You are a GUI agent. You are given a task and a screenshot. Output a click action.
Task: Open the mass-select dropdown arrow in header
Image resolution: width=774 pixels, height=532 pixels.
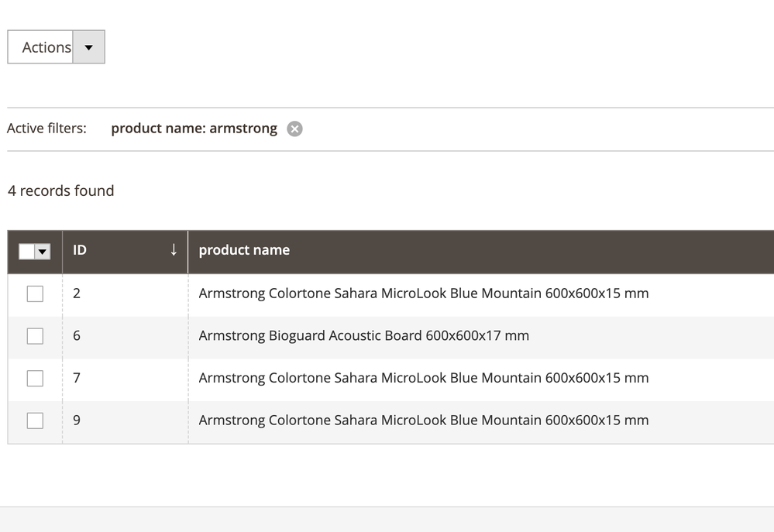pyautogui.click(x=43, y=252)
